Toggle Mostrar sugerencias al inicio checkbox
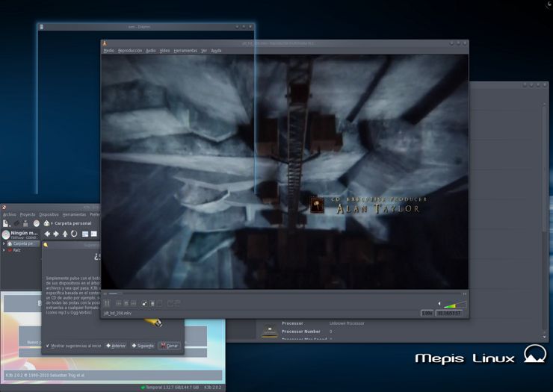 pyautogui.click(x=48, y=346)
